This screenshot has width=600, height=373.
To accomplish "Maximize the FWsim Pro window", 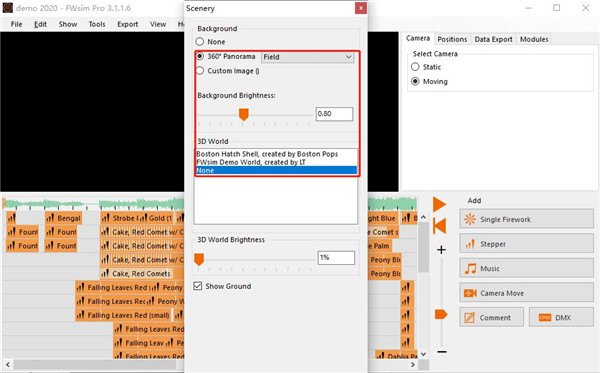I will [x=556, y=8].
